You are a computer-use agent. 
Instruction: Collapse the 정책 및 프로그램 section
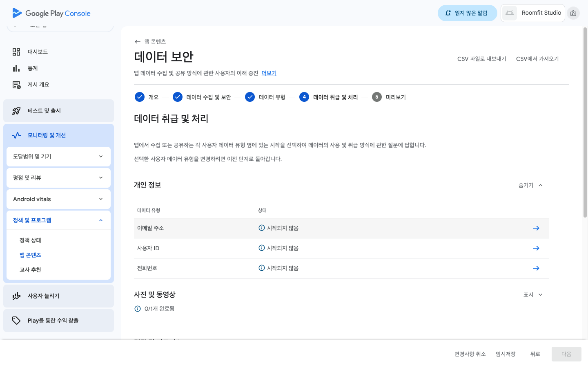click(x=101, y=220)
